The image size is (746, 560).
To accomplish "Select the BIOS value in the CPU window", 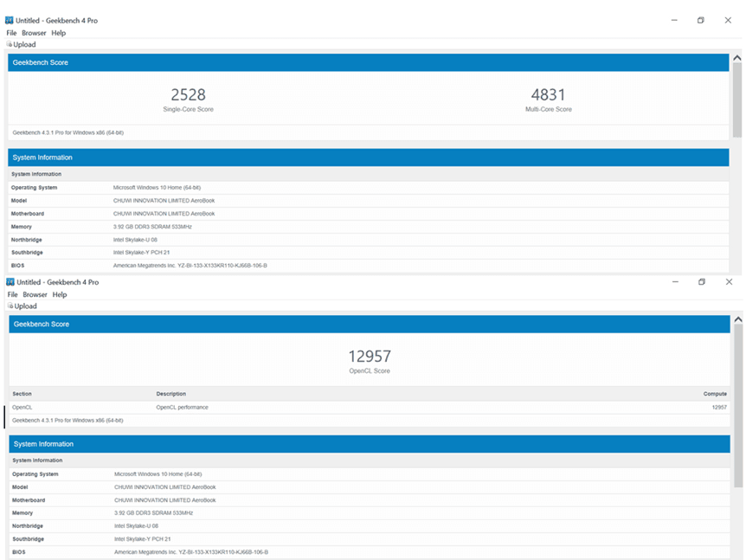I will click(x=190, y=266).
